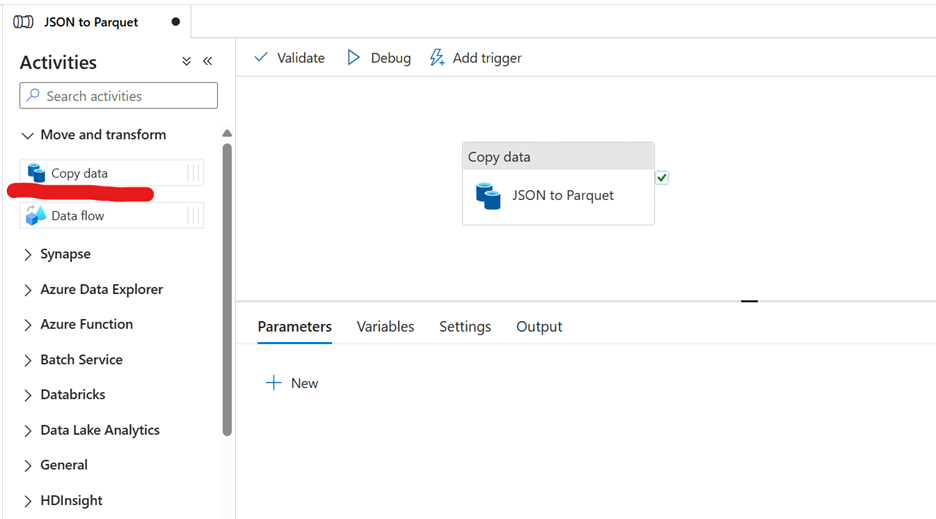
Task: Collapse the Activities pane with double left arrows
Action: 208,62
